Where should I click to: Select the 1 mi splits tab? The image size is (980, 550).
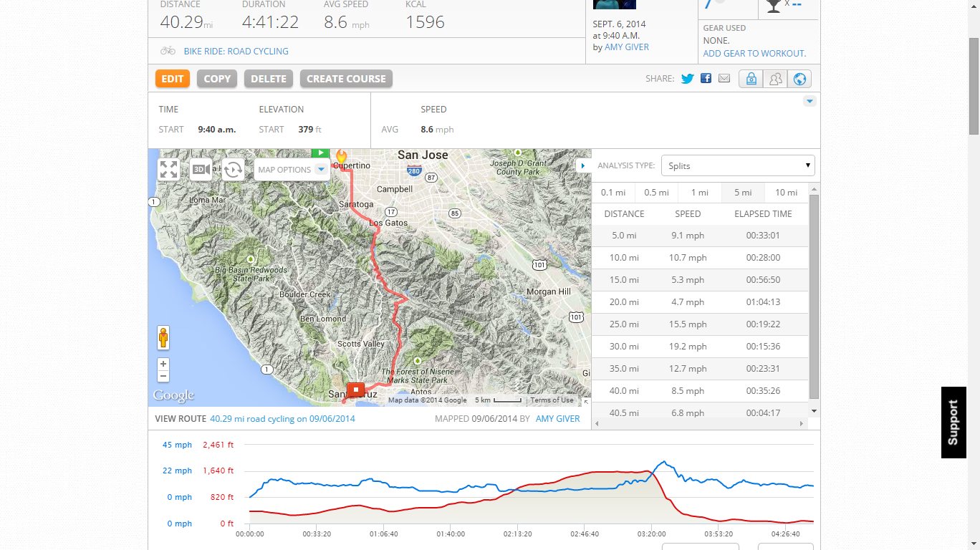pyautogui.click(x=700, y=193)
